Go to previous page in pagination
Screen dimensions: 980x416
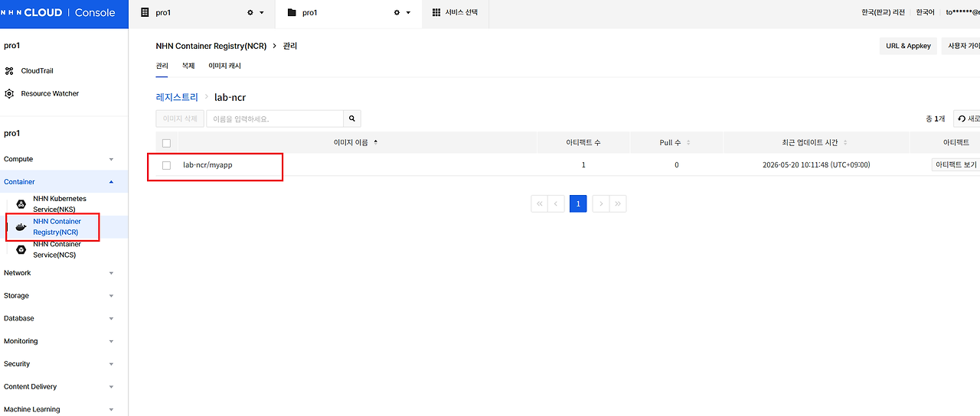pyautogui.click(x=557, y=203)
